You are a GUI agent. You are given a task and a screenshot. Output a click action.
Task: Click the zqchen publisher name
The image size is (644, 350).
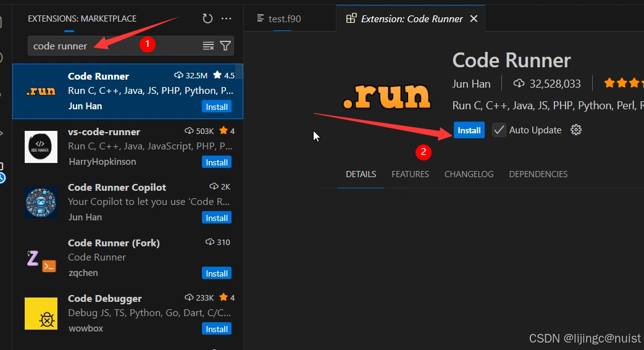tap(83, 272)
